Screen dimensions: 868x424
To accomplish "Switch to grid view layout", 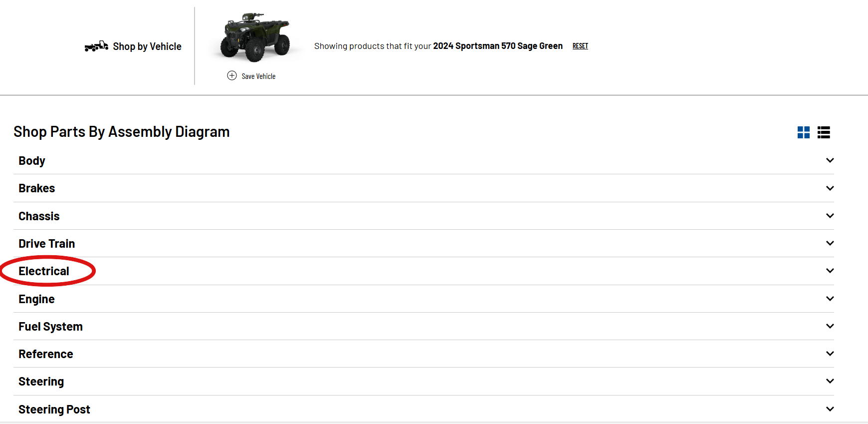I will (x=803, y=132).
